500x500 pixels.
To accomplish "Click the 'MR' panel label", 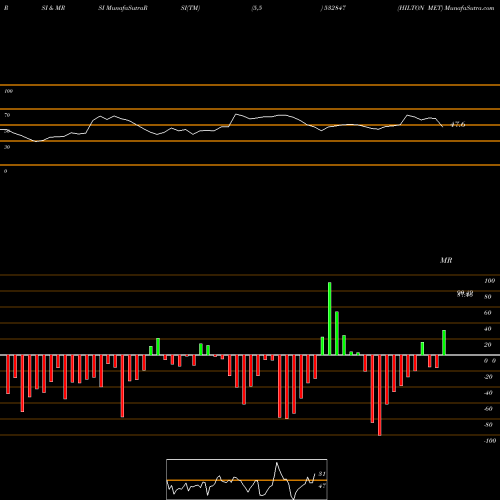I will pyautogui.click(x=446, y=260).
